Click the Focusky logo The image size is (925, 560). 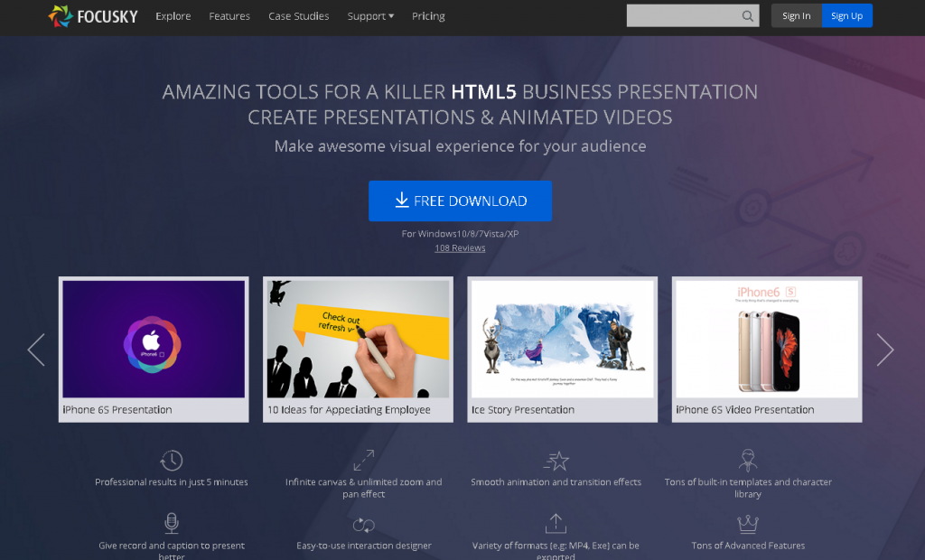click(92, 15)
